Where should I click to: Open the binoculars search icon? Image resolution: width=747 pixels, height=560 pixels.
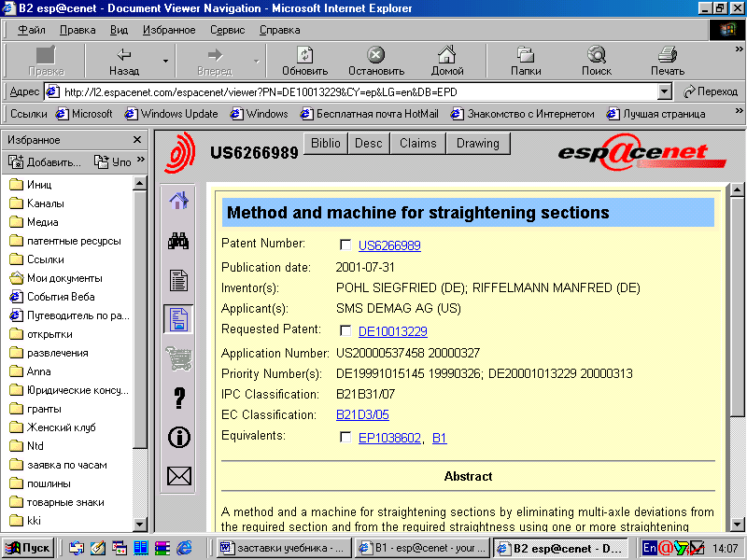pyautogui.click(x=178, y=241)
